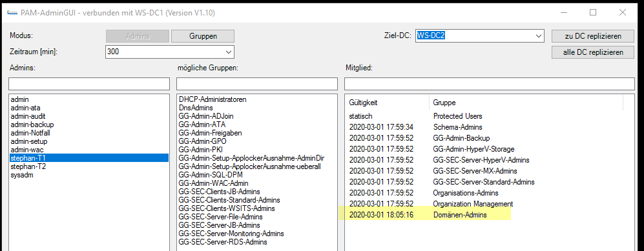The image size is (644, 251).
Task: Select DHCP-Administratoren group
Action: (257, 99)
